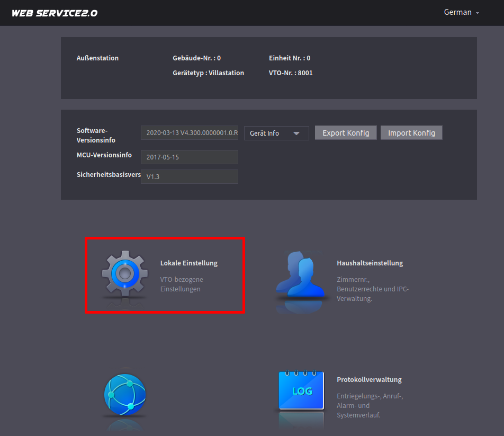Click the text Einheit Nr. : 0
Screen dimensions: 504x436
[x=290, y=58]
